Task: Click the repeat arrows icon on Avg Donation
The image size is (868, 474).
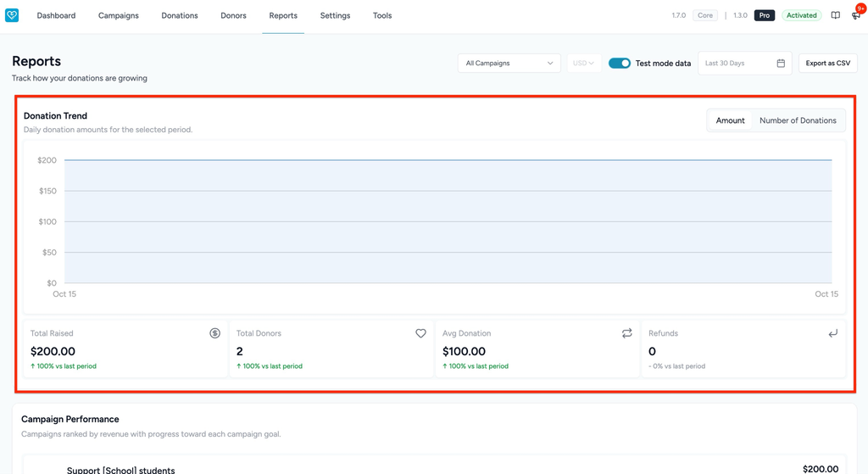Action: tap(626, 333)
